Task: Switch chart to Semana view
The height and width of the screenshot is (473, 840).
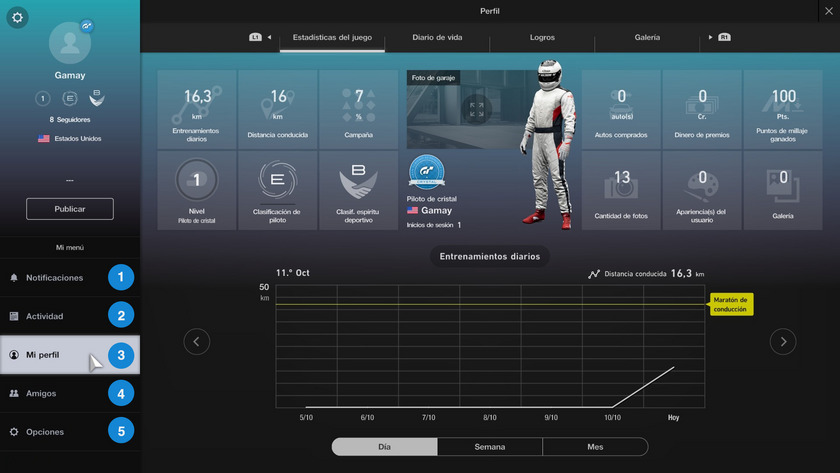Action: (x=490, y=447)
